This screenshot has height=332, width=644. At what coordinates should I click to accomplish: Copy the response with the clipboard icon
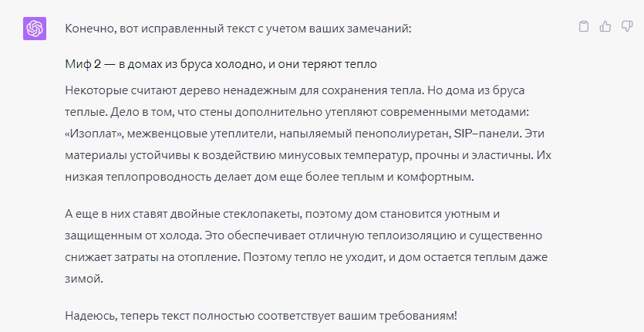584,27
